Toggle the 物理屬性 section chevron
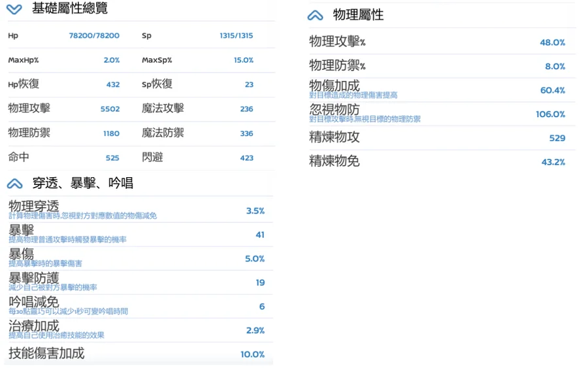Image resolution: width=588 pixels, height=368 pixels. click(x=315, y=16)
